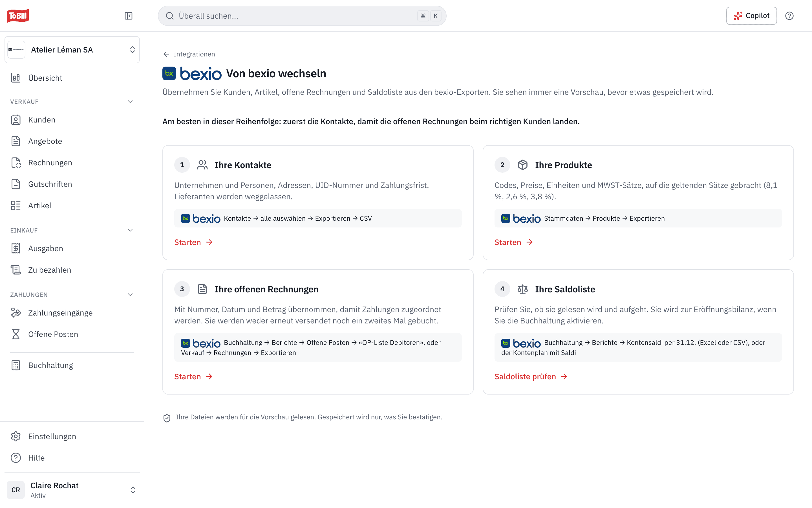Viewport: 812px width, 508px height.
Task: Collapse the VERKAUF section
Action: click(x=130, y=102)
